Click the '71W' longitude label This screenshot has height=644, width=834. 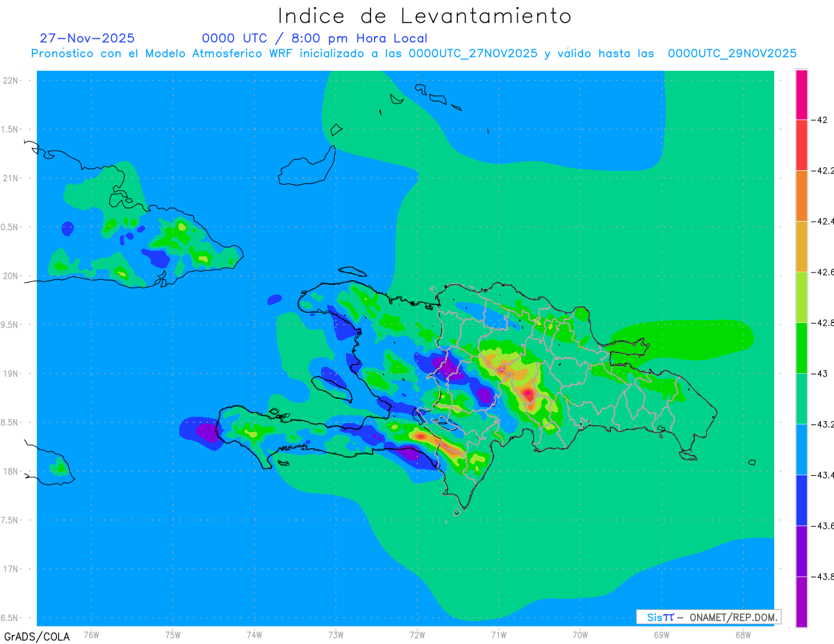point(498,635)
